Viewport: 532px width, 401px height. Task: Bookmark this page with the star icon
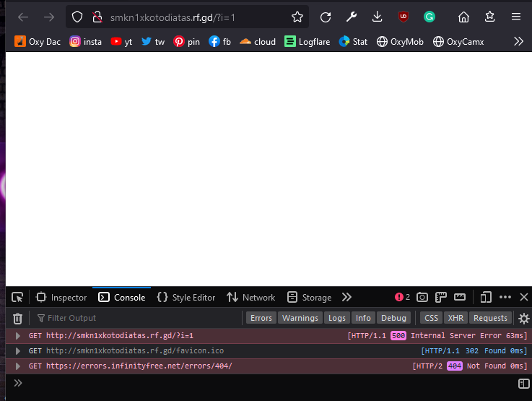coord(297,17)
